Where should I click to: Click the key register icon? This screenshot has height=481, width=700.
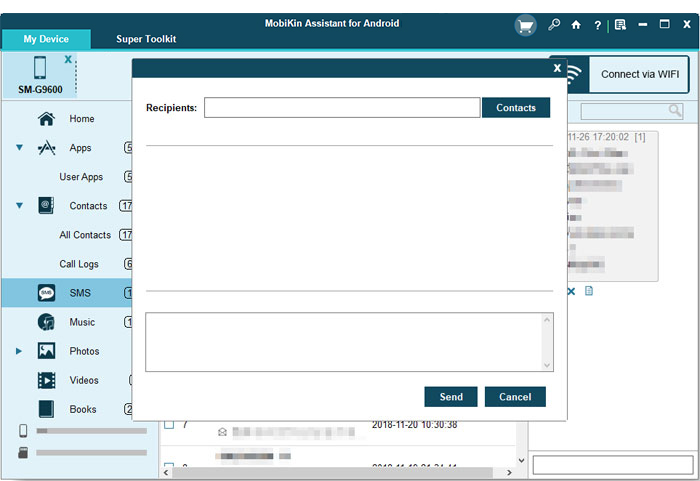coord(554,25)
